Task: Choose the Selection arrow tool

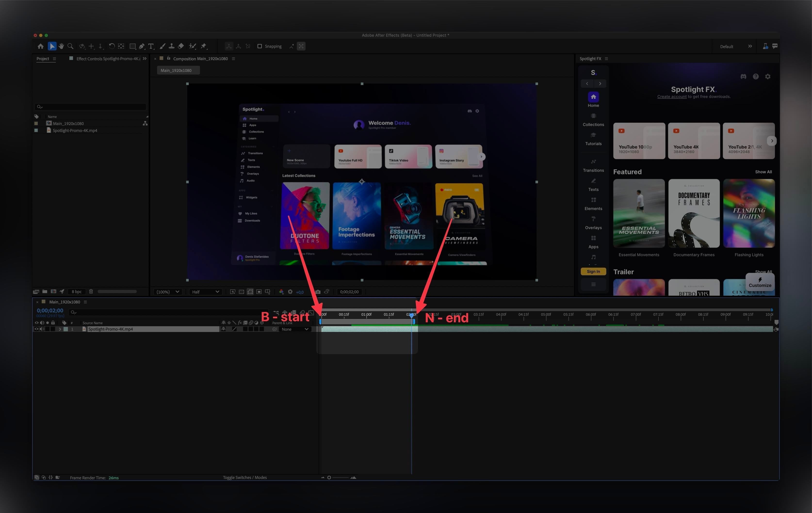Action: [x=52, y=46]
